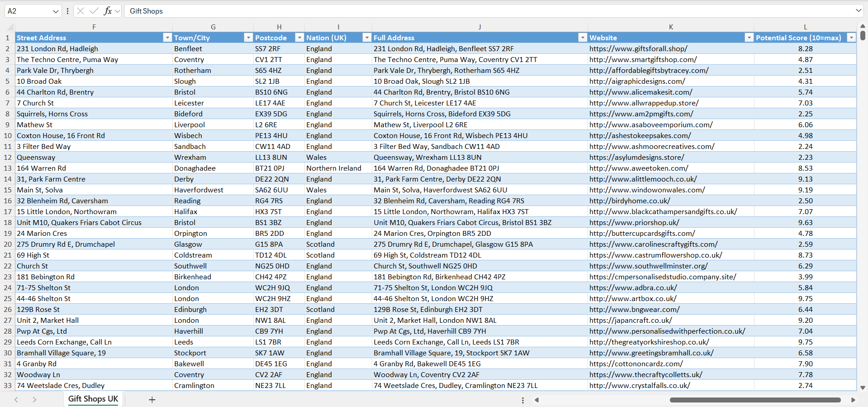The width and height of the screenshot is (868, 407).
Task: Open Potential Score filter dropdown
Action: [x=851, y=38]
